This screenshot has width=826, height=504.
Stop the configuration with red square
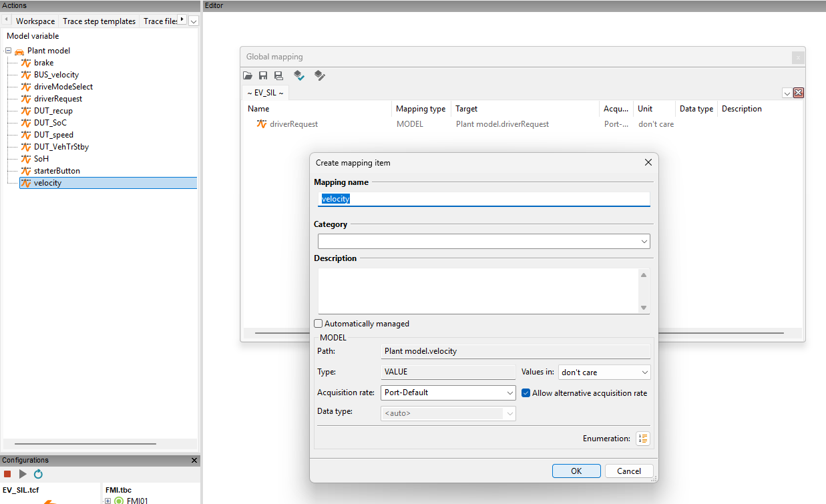tap(7, 474)
